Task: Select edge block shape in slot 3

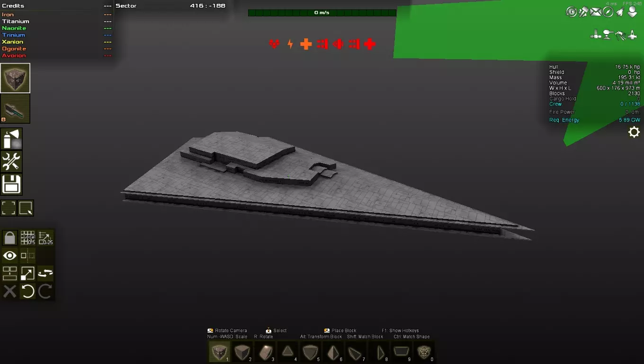Action: pos(265,352)
